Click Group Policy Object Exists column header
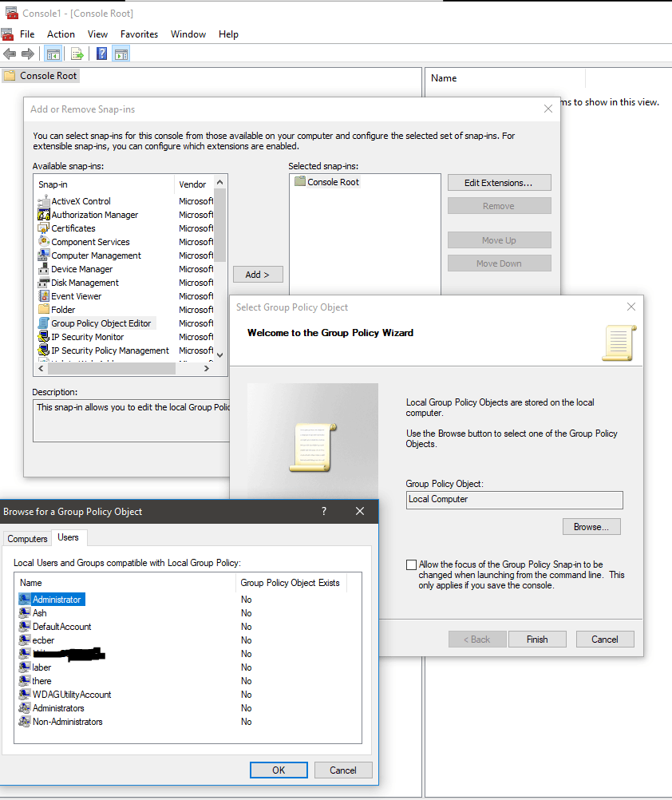Screen dimensions: 672x800 coord(291,583)
